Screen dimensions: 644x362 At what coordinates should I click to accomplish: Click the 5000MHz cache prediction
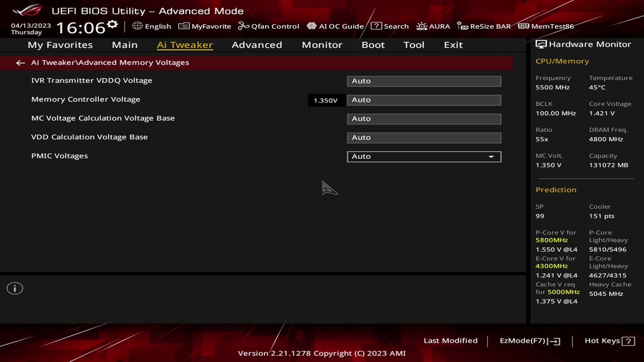pyautogui.click(x=563, y=292)
